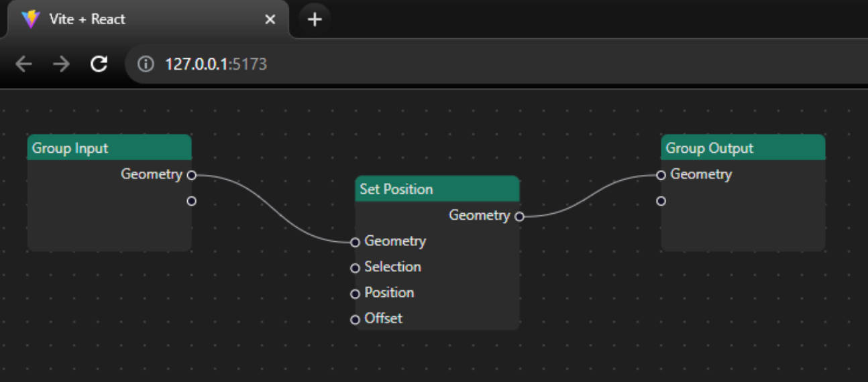This screenshot has height=382, width=868.
Task: Click Set Position's Geometry output socket
Action: click(x=519, y=216)
